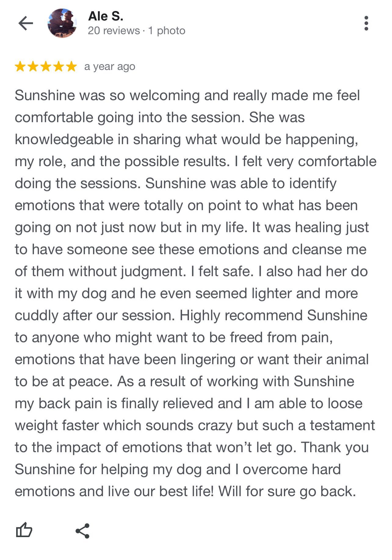Go back using the left arrow

tap(26, 23)
